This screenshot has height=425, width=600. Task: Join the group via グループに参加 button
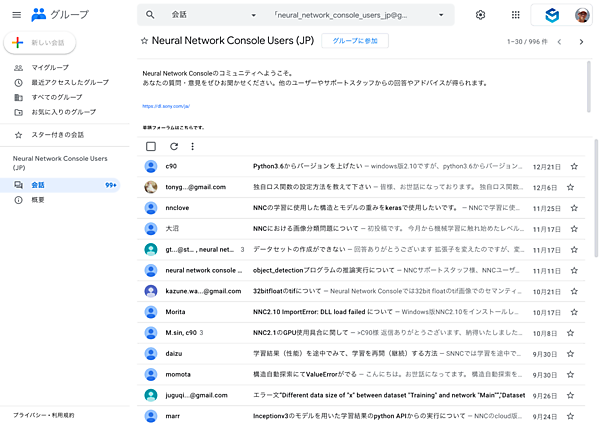point(355,41)
